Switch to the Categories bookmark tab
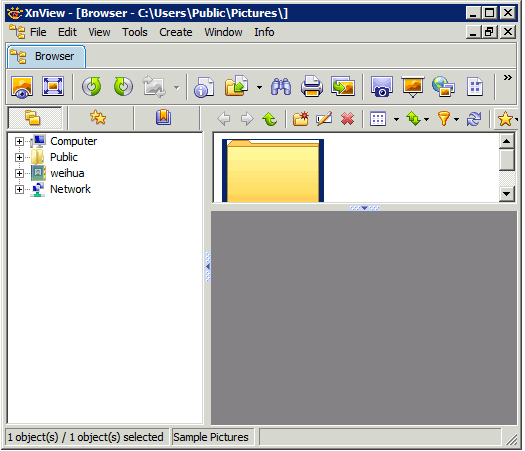The height and width of the screenshot is (451, 525). pos(163,118)
